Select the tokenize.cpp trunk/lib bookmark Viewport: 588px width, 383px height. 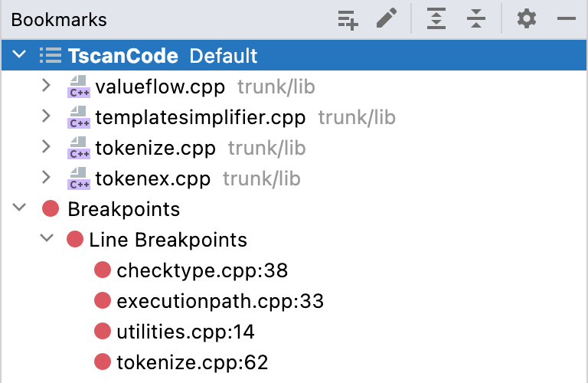[x=155, y=148]
